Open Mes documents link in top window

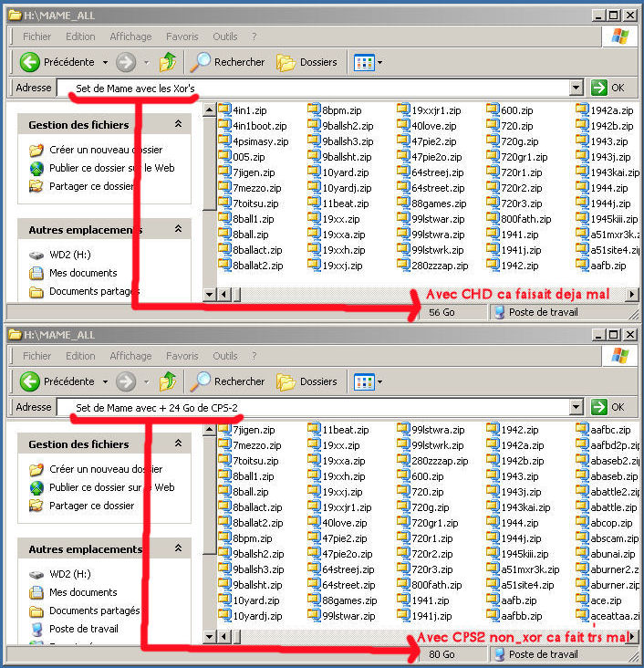point(73,273)
